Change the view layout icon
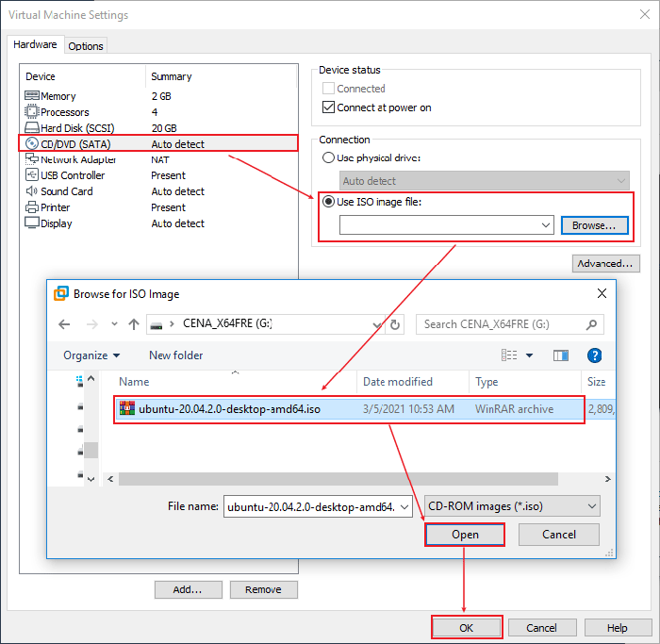Screen dimensions: 660x644 click(x=509, y=355)
